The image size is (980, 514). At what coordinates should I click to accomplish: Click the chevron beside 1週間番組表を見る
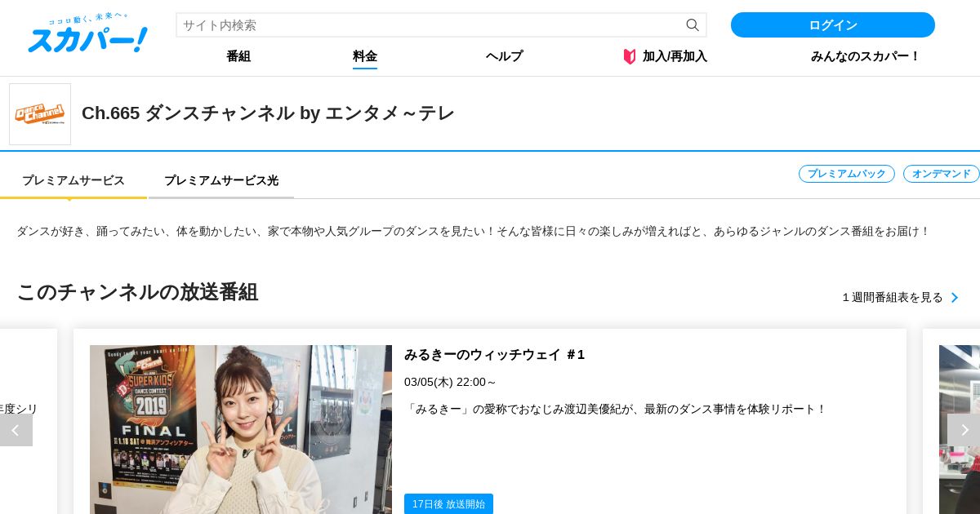click(954, 298)
